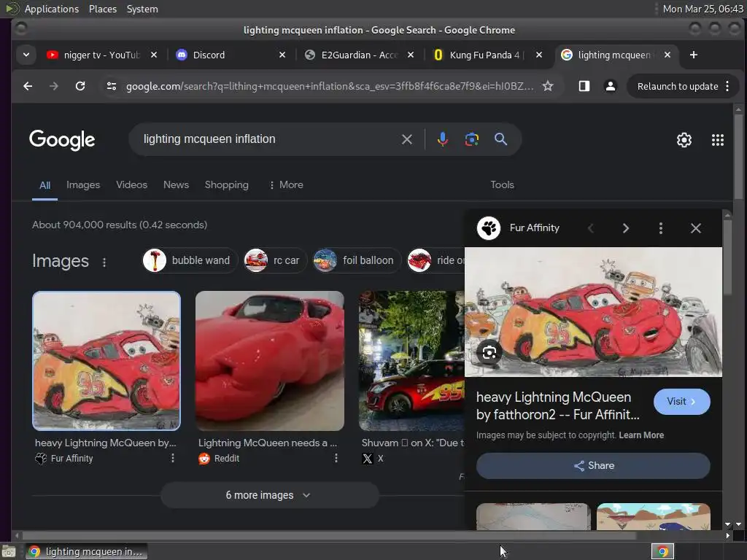Open the Google apps grid
The width and height of the screenshot is (747, 560).
pos(718,140)
